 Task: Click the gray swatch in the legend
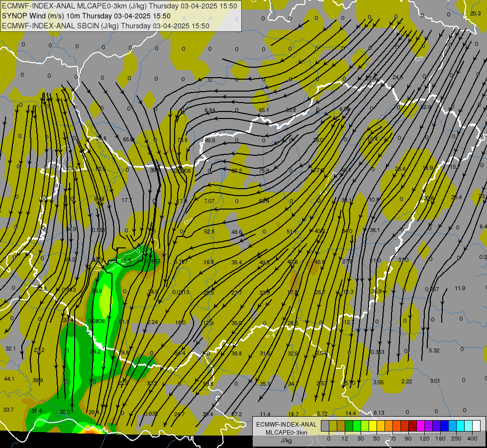tap(325, 426)
